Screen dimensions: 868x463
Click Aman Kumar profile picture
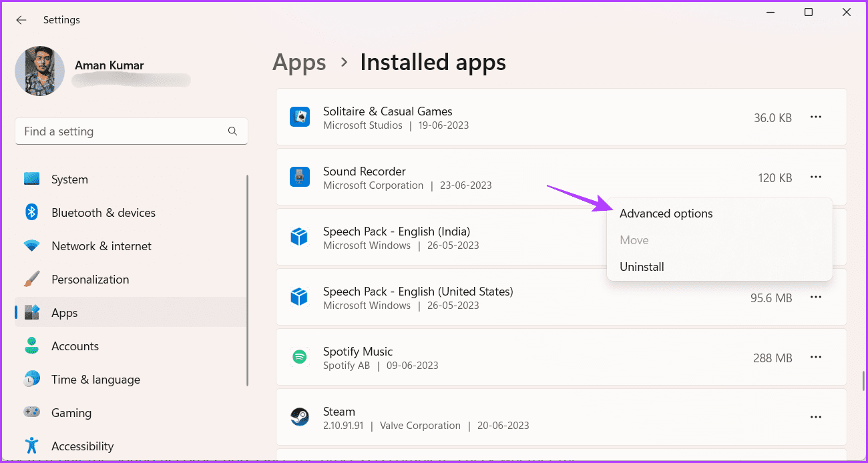[x=40, y=71]
